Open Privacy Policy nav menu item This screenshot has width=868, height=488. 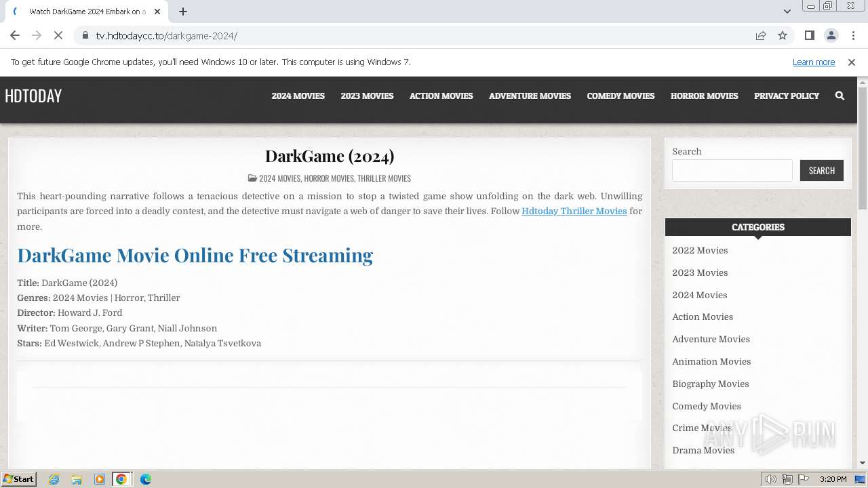click(x=787, y=96)
